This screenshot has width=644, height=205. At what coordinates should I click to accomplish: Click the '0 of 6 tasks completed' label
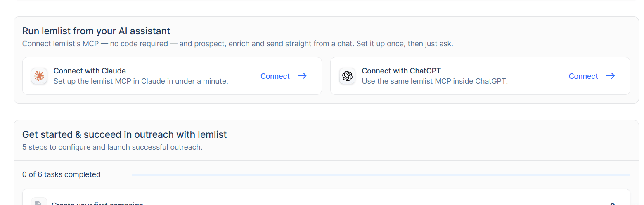[x=62, y=174]
